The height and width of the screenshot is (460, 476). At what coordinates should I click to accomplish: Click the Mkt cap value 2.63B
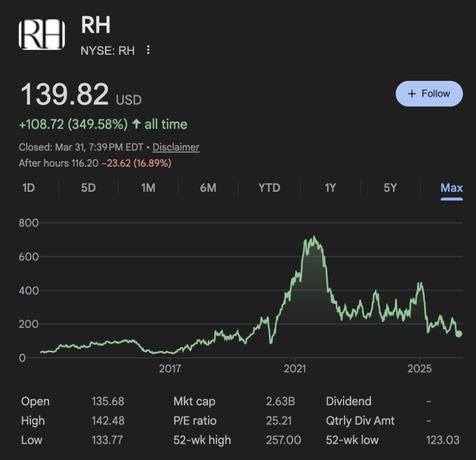[280, 401]
